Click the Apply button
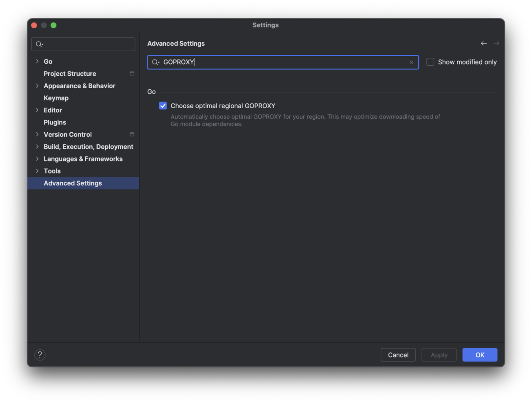532x403 pixels. click(x=439, y=355)
